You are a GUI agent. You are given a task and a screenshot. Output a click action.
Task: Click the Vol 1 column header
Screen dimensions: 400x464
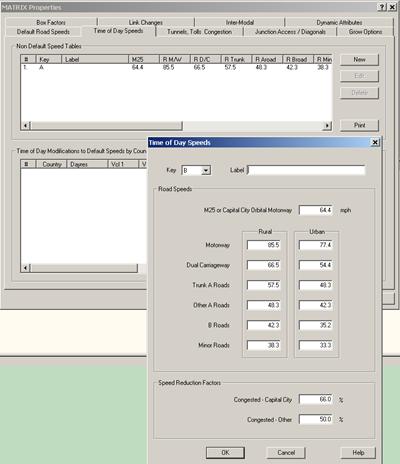[123, 164]
